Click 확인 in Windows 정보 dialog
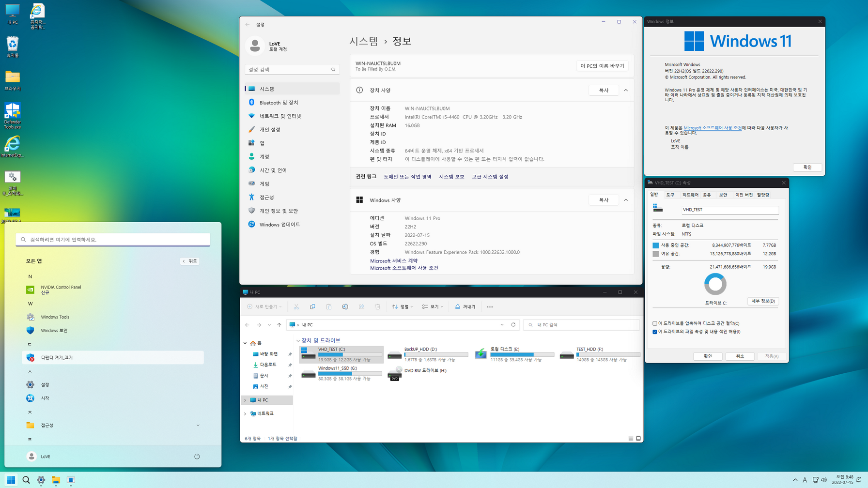The image size is (868, 488). [x=807, y=167]
